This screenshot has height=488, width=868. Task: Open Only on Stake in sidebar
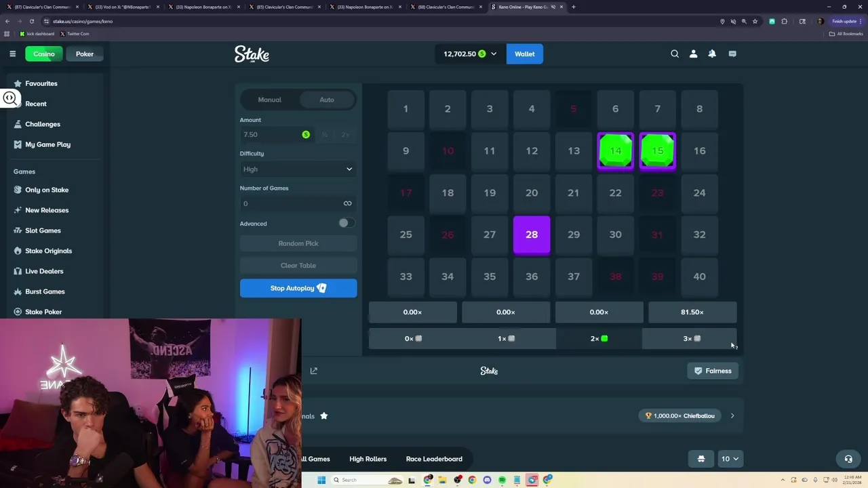[x=47, y=190]
